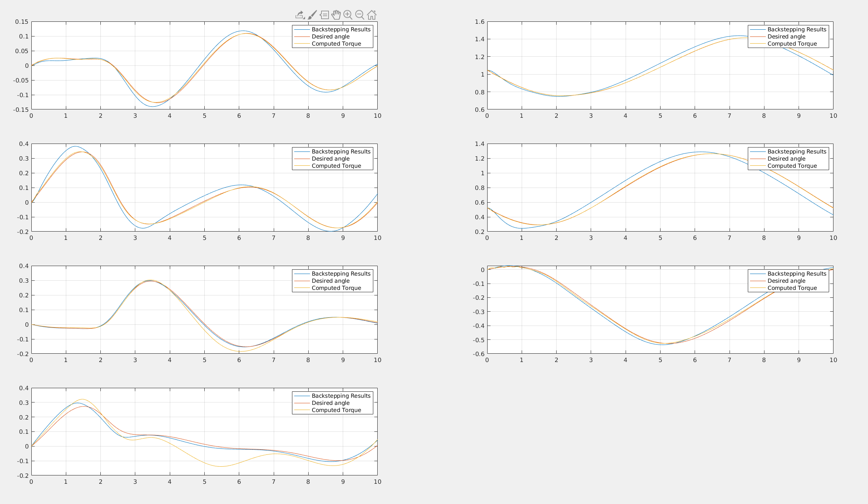
Task: Click Backstepping Results in top-left legend
Action: [x=341, y=29]
